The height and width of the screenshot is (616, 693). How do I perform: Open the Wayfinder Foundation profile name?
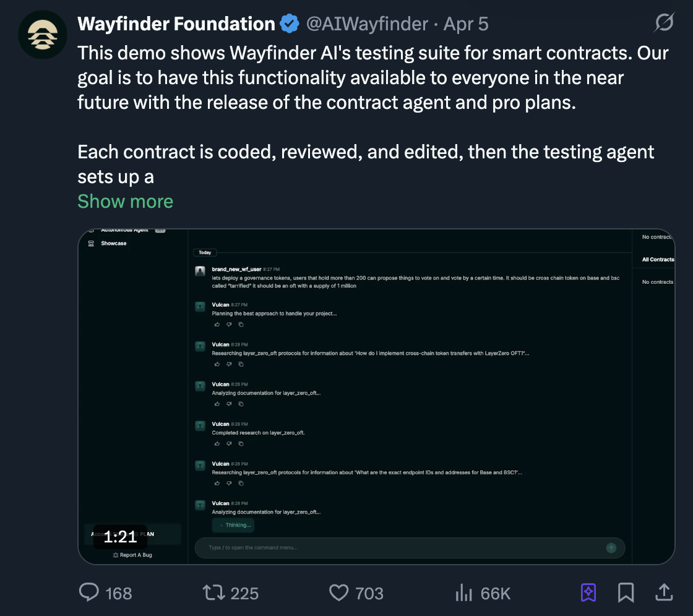tap(176, 24)
